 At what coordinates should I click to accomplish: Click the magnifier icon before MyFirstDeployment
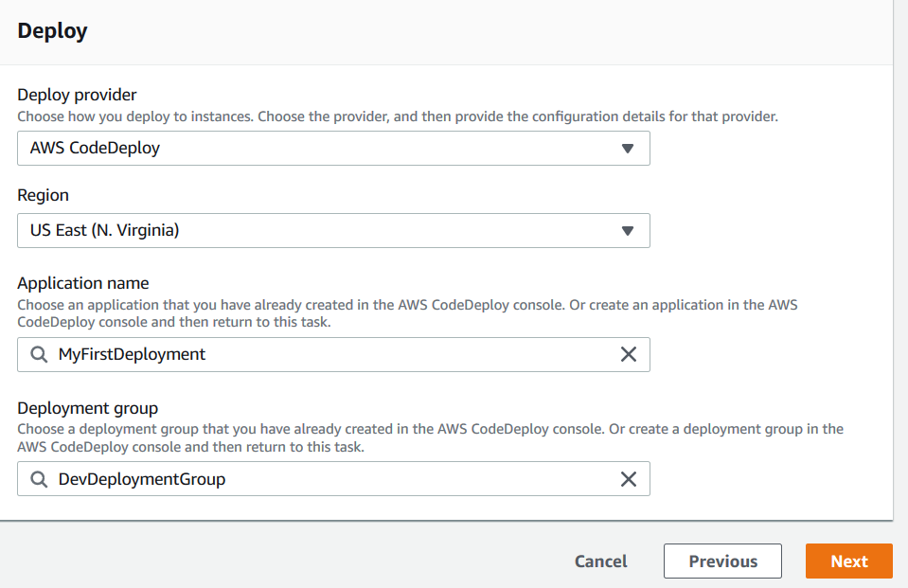pos(39,354)
